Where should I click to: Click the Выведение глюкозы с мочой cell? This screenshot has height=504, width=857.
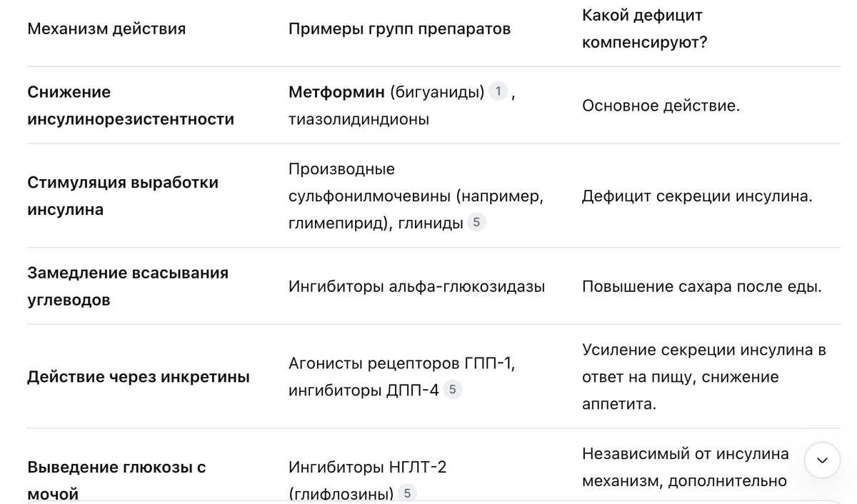coord(116,480)
